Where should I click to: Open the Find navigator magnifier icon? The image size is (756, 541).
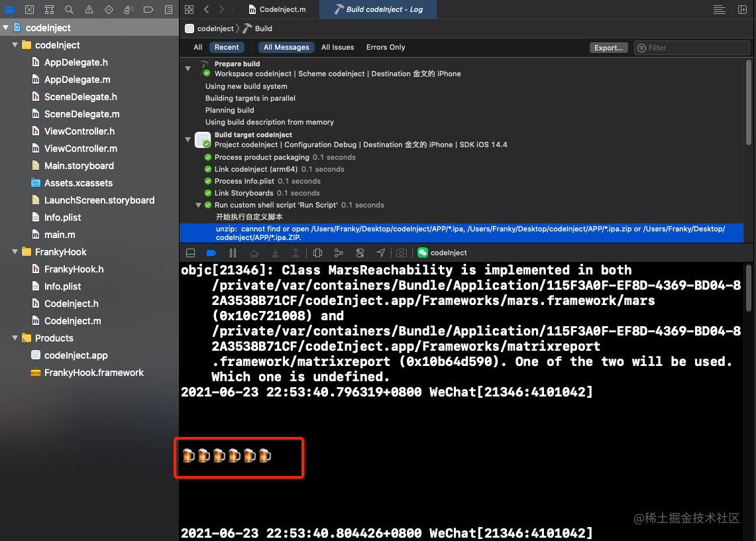[x=69, y=9]
